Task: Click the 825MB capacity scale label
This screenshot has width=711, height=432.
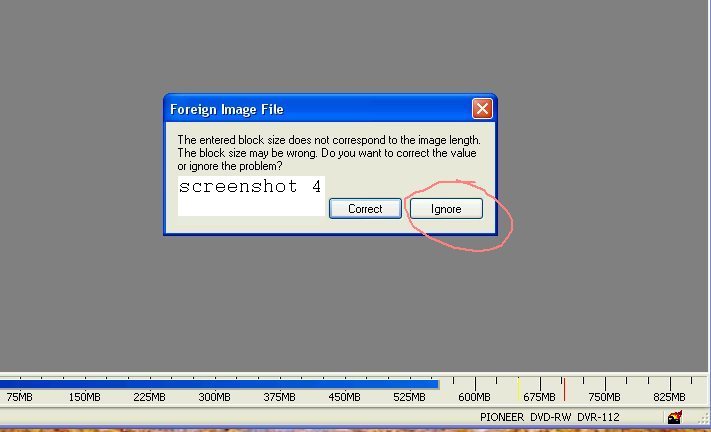Action: coord(669,397)
